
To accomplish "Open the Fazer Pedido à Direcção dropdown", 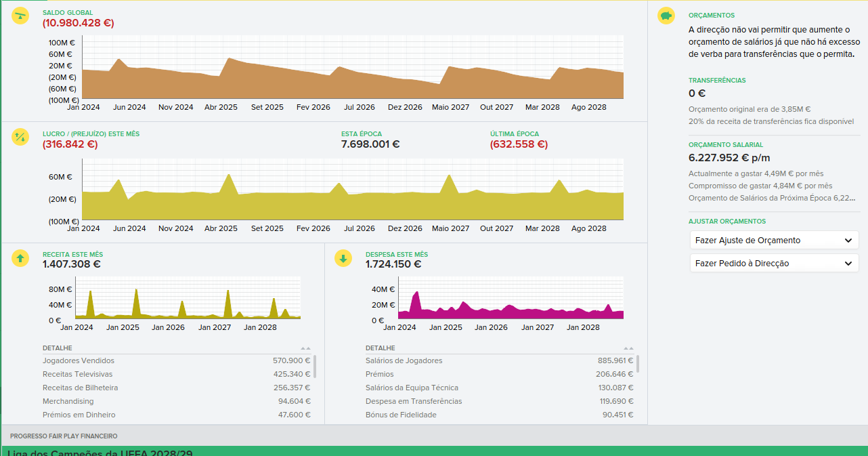I will click(x=774, y=263).
